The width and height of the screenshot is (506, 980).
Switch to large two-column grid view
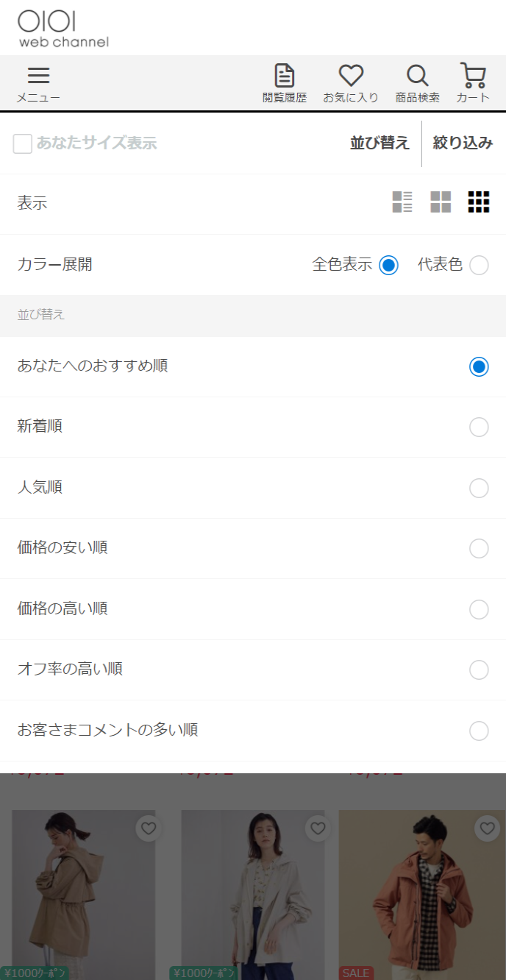click(x=441, y=202)
